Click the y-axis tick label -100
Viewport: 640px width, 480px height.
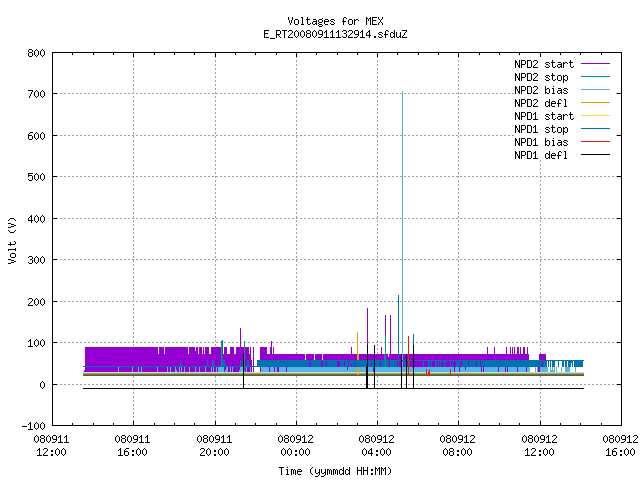(33, 426)
